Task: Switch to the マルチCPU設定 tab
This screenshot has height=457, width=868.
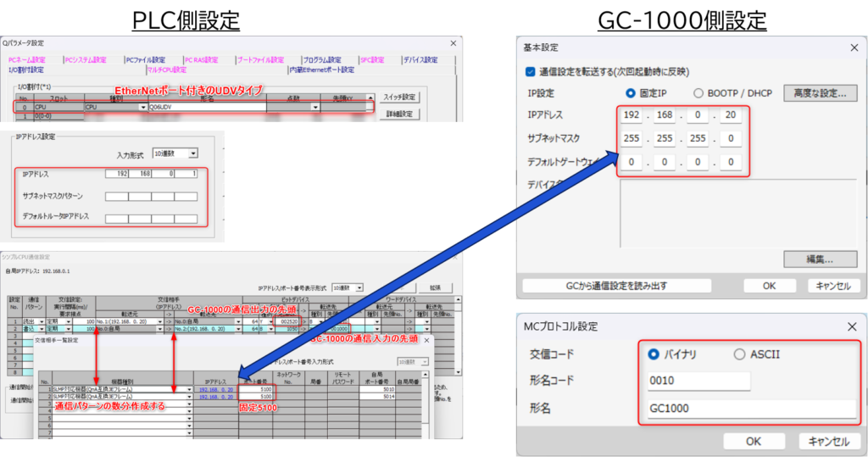Action: (x=167, y=70)
